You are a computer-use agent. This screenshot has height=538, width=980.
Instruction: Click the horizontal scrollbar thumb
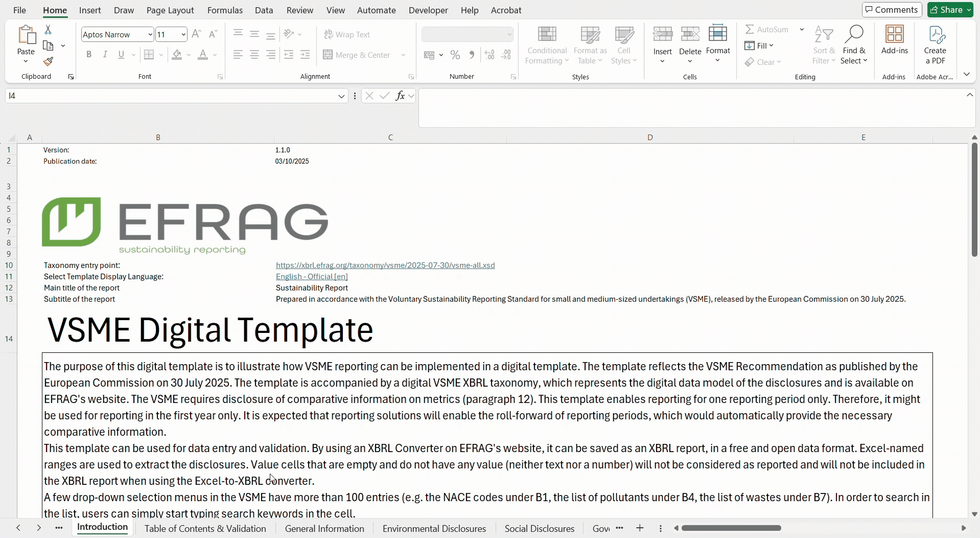(x=731, y=528)
